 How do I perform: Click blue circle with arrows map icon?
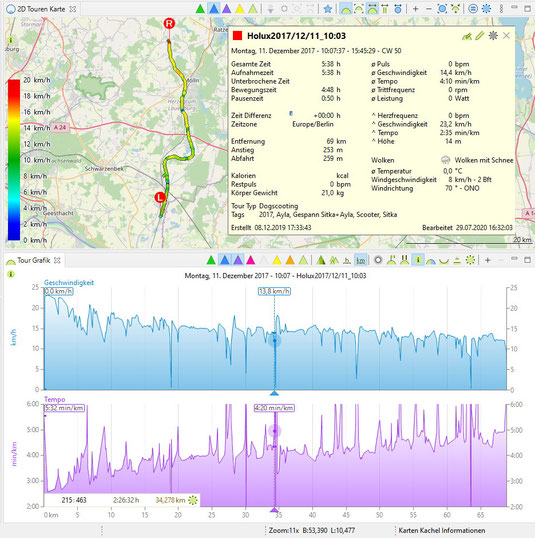pos(398,9)
